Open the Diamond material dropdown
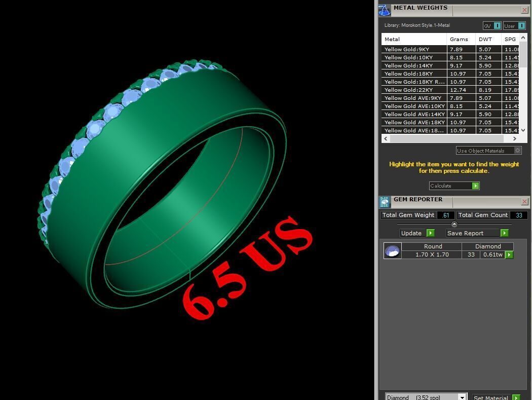The width and height of the screenshot is (532, 400). [462, 397]
